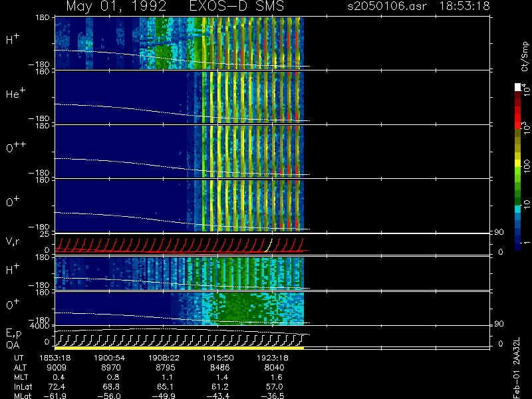Select the topmost H+ panel label

[13, 39]
